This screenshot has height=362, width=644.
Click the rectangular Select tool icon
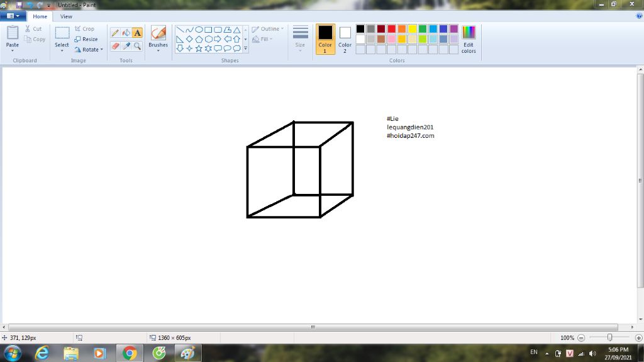[62, 33]
